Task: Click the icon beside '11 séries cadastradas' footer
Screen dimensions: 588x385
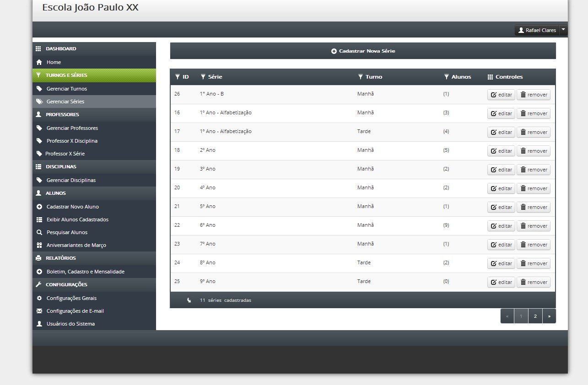Action: (x=189, y=300)
